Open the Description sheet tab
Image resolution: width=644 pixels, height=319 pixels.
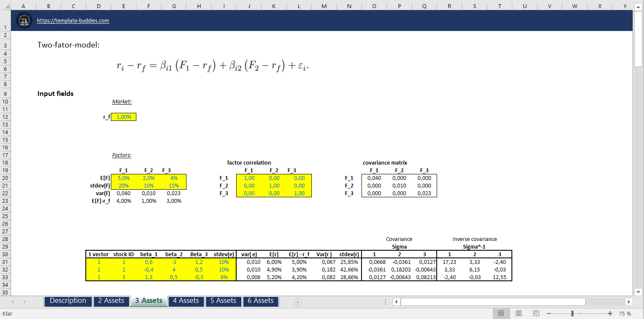coord(68,301)
